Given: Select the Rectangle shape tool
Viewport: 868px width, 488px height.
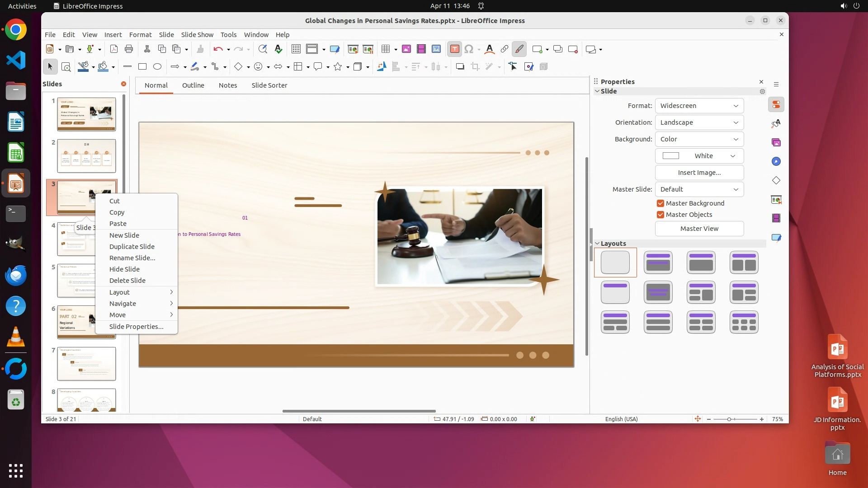Looking at the screenshot, I should [142, 67].
